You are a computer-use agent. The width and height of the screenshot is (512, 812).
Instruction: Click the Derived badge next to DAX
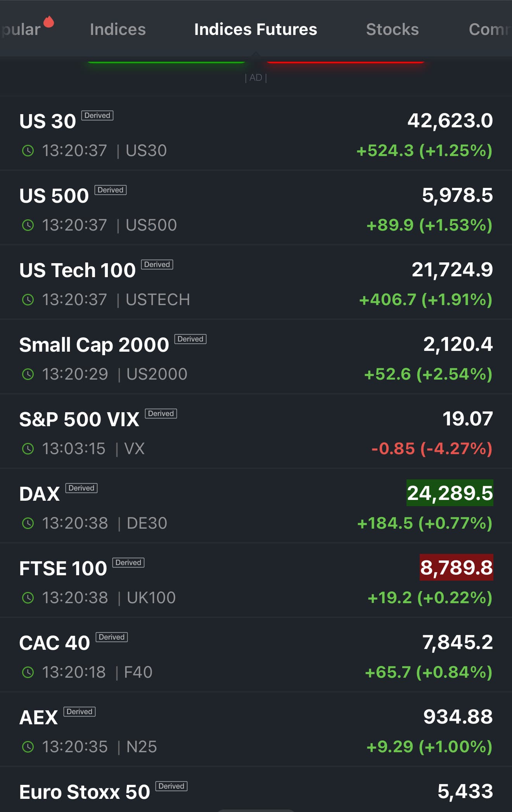coord(81,488)
